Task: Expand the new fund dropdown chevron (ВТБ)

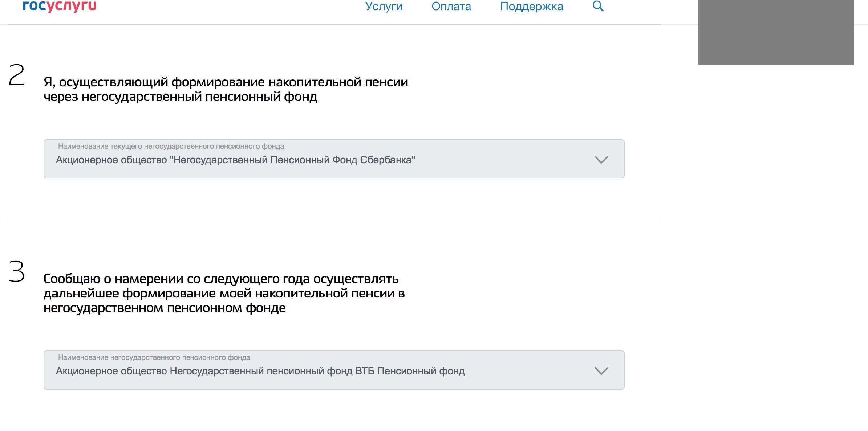Action: (x=601, y=371)
